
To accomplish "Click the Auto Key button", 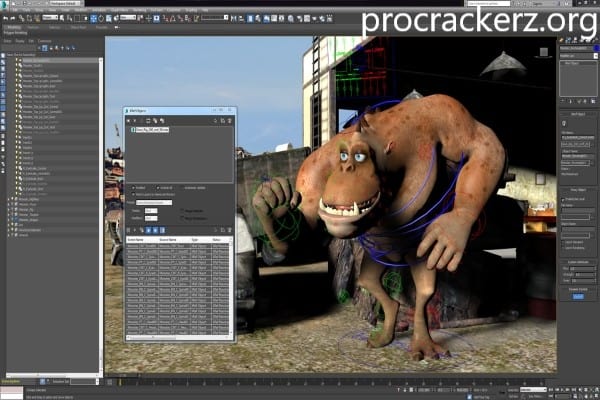I will point(513,389).
